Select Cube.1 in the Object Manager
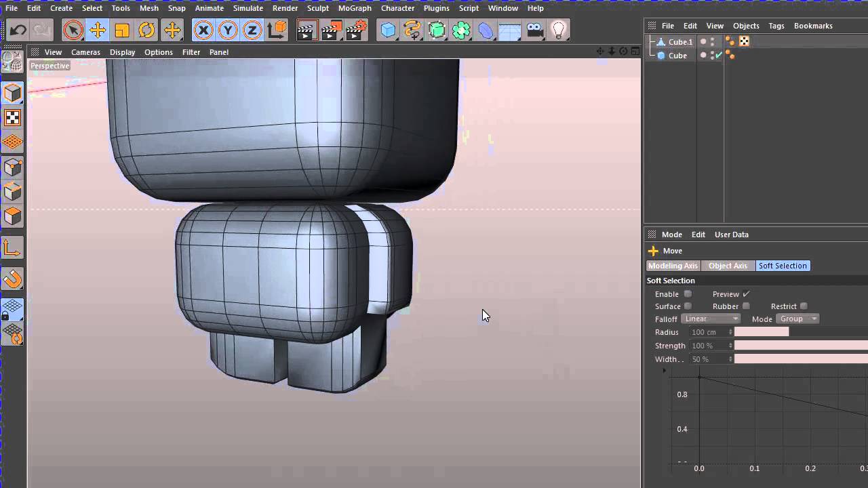The width and height of the screenshot is (868, 488). pyautogui.click(x=680, y=42)
